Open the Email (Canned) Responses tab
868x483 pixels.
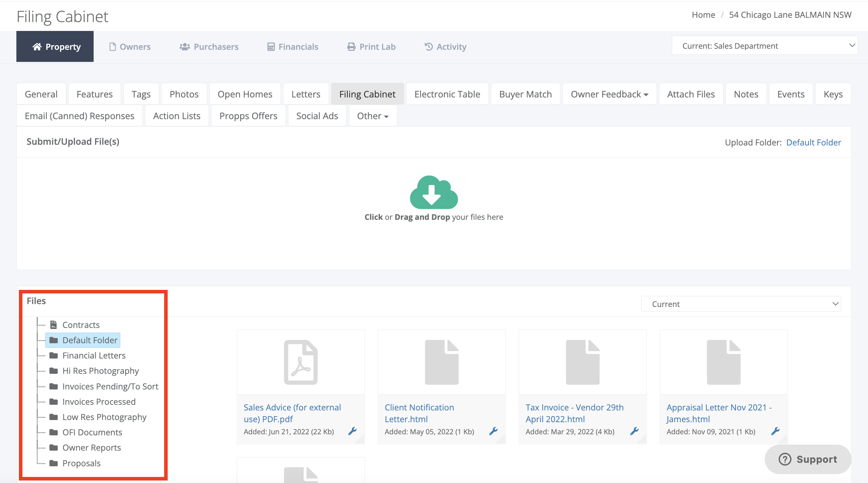(79, 116)
